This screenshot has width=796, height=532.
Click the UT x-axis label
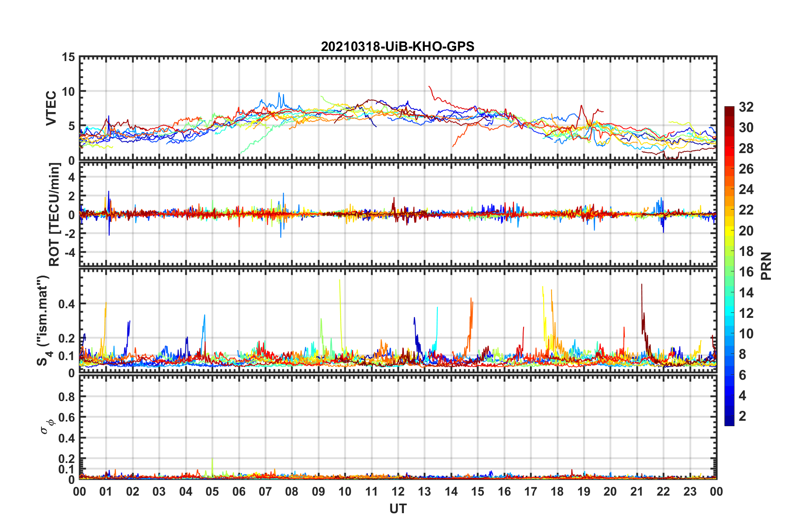(398, 509)
